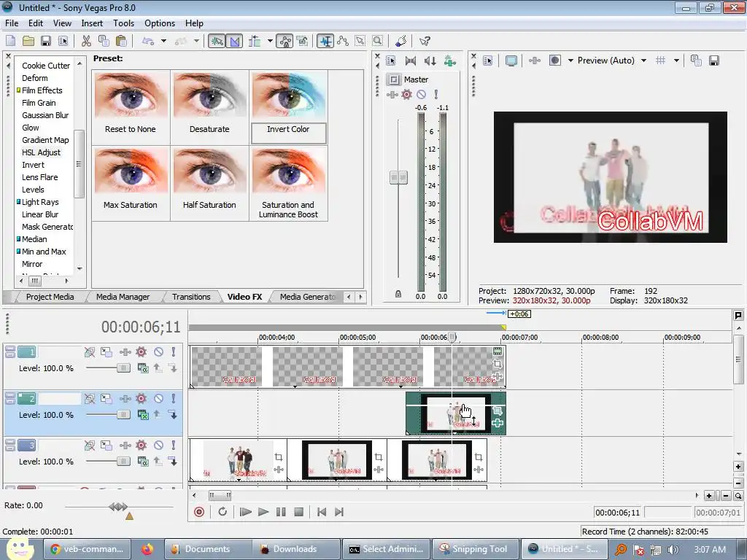Adjust the Rate scrub slider
The height and width of the screenshot is (560, 747).
click(118, 507)
